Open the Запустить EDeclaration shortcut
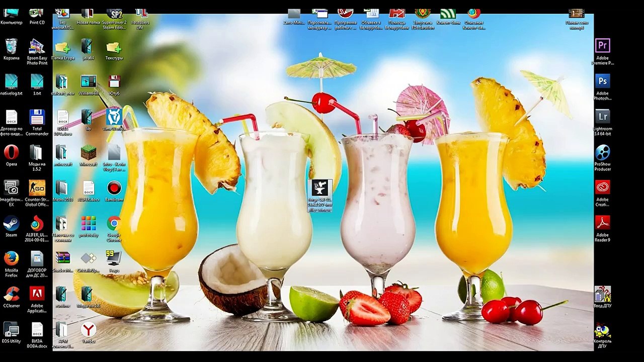Viewport: 644px width, 362px height. [423, 19]
